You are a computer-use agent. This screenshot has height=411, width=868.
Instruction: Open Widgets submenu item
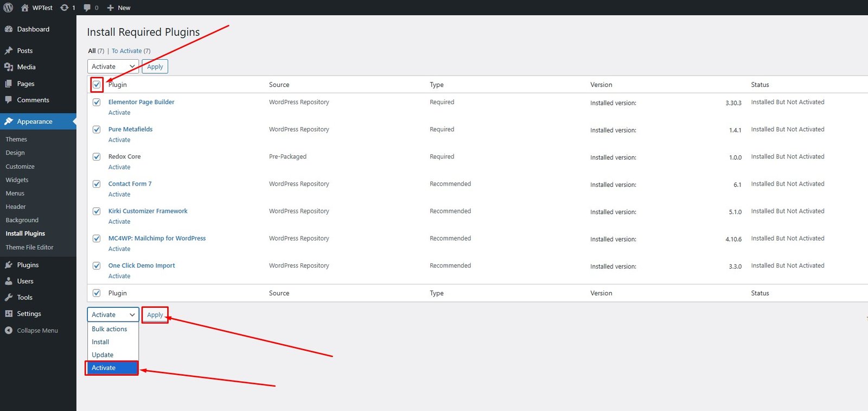pyautogui.click(x=17, y=180)
